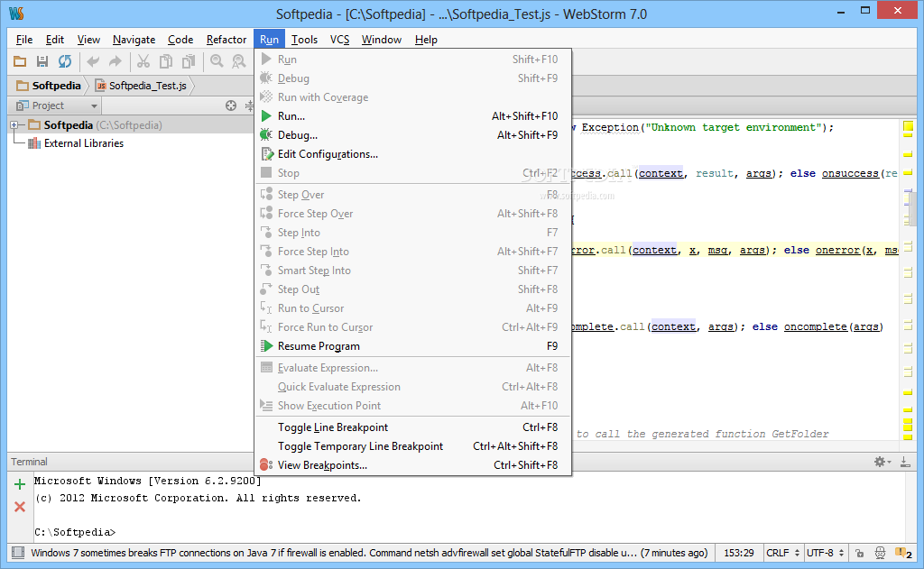Open the Refactor menu
Image resolution: width=924 pixels, height=569 pixels.
226,40
